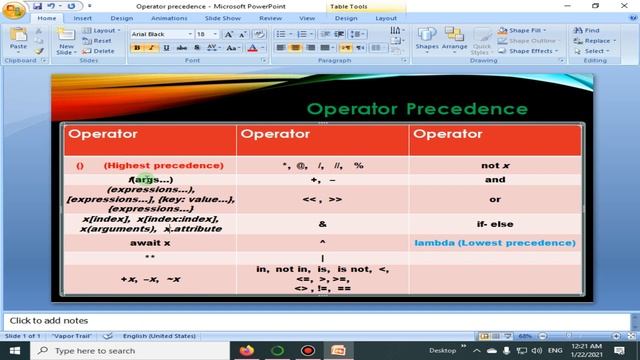Fit slide to current window icon
The height and width of the screenshot is (360, 640).
click(631, 336)
